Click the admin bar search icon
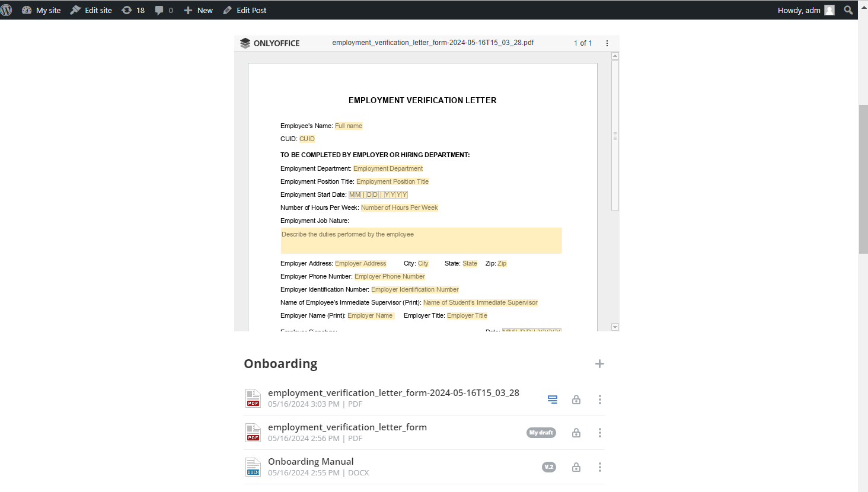Screen dimensions: 868x492 [x=848, y=10]
